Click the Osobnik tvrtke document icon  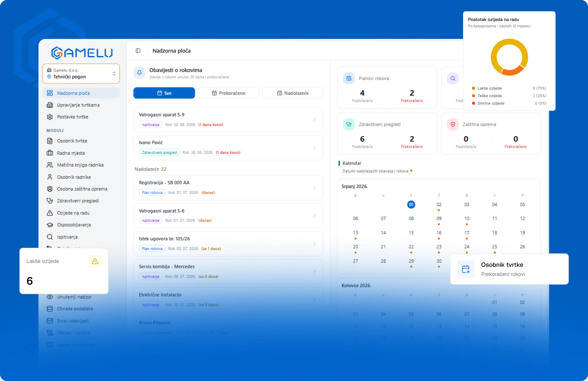click(x=50, y=141)
